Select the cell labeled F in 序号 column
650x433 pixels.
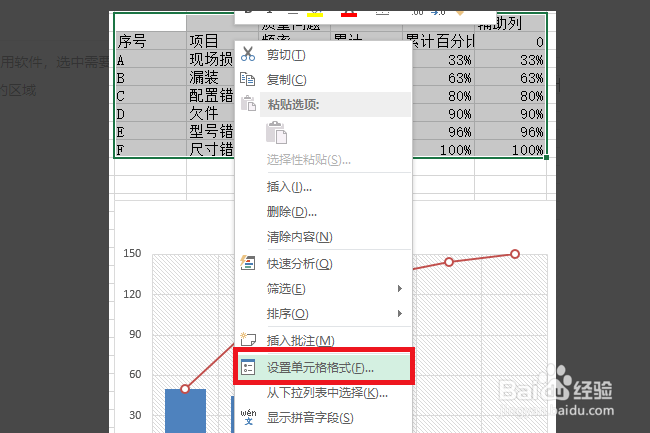pyautogui.click(x=150, y=148)
